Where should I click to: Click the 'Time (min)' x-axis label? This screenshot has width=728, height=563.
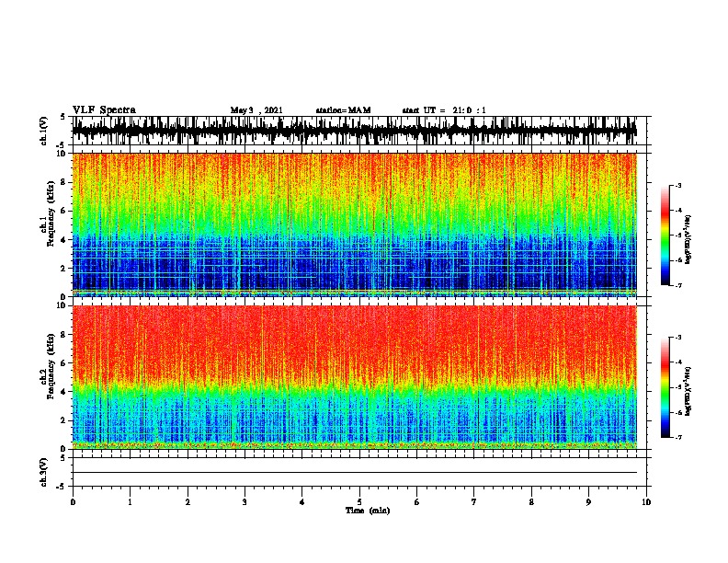368,511
